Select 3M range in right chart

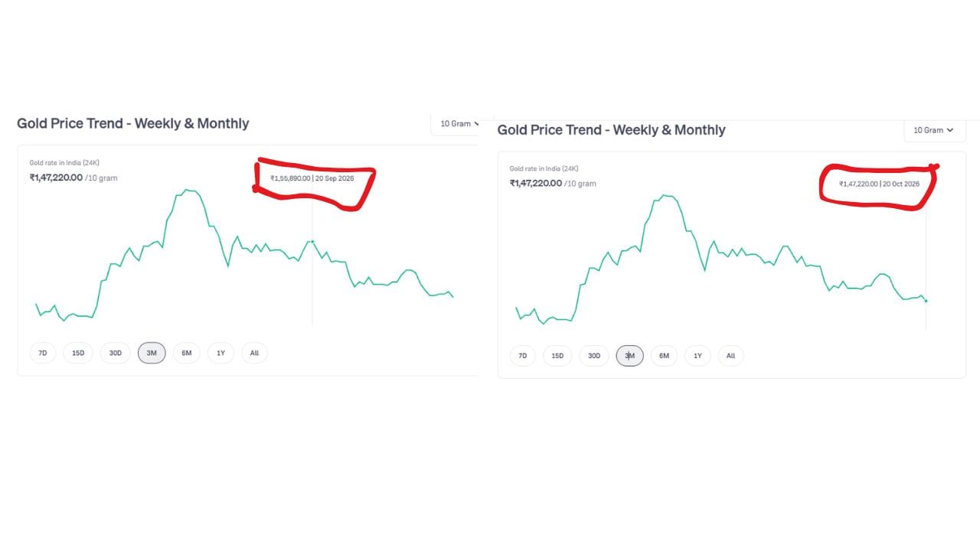pyautogui.click(x=630, y=356)
